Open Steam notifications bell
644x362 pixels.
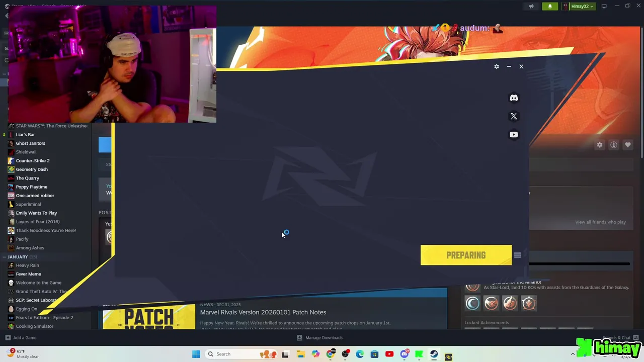[x=550, y=6]
